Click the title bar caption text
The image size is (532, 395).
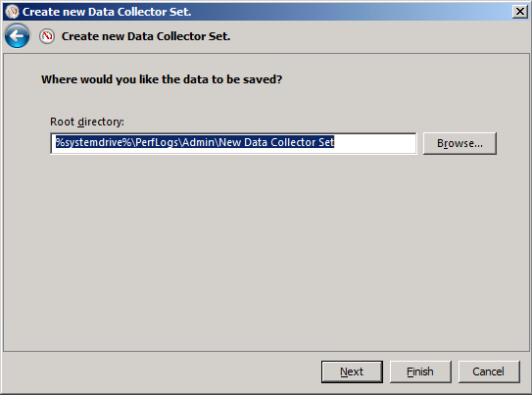[x=107, y=12]
